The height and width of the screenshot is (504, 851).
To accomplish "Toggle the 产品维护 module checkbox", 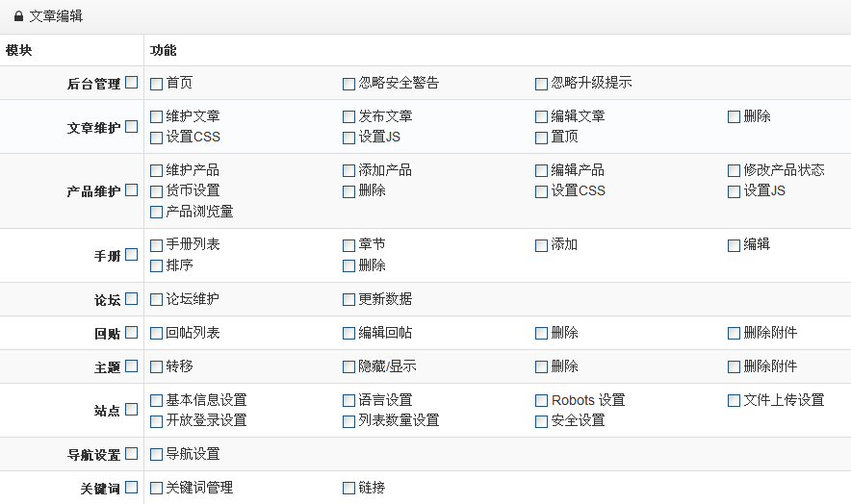I will pos(131,190).
